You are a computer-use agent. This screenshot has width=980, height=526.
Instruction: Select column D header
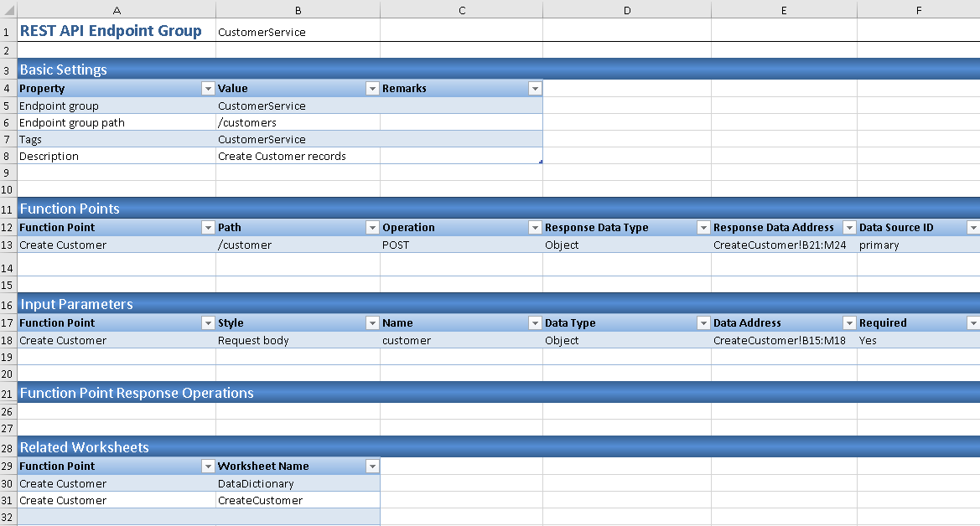[x=626, y=10]
